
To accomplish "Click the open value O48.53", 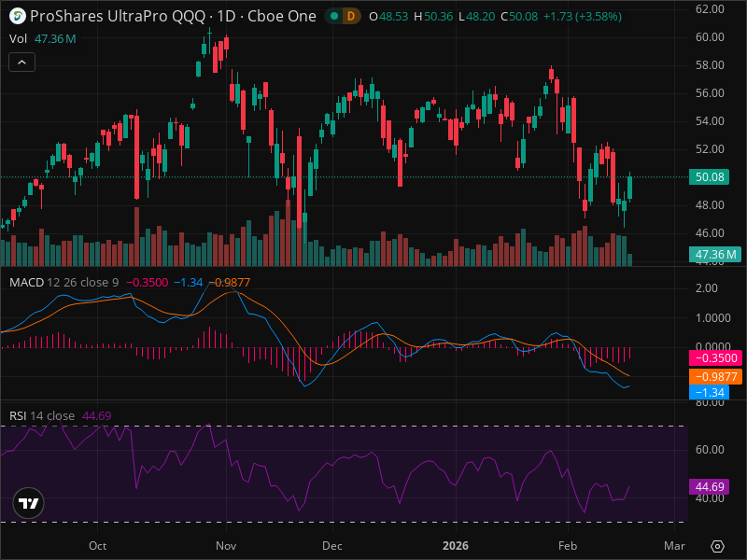I will click(388, 17).
